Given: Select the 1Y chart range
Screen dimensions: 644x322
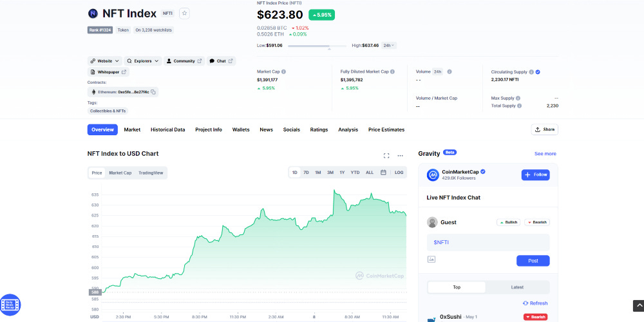Looking at the screenshot, I should click(x=342, y=173).
